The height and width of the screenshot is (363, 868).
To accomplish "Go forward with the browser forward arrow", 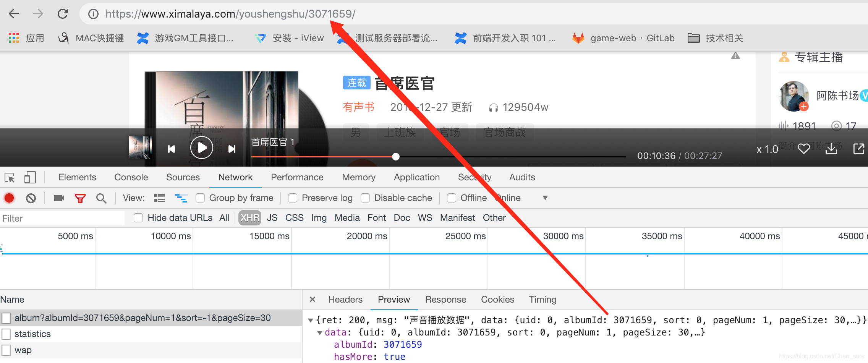I will [x=38, y=14].
